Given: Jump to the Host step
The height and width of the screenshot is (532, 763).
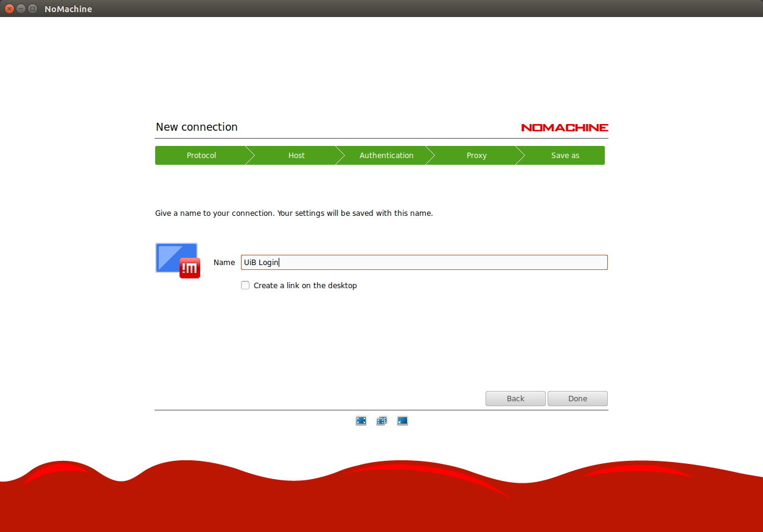Looking at the screenshot, I should point(296,156).
